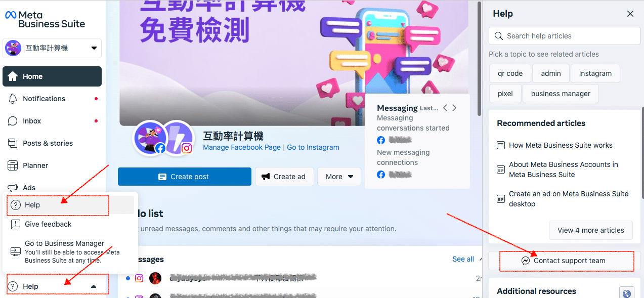Click the Planner calendar grid icon

tap(13, 165)
